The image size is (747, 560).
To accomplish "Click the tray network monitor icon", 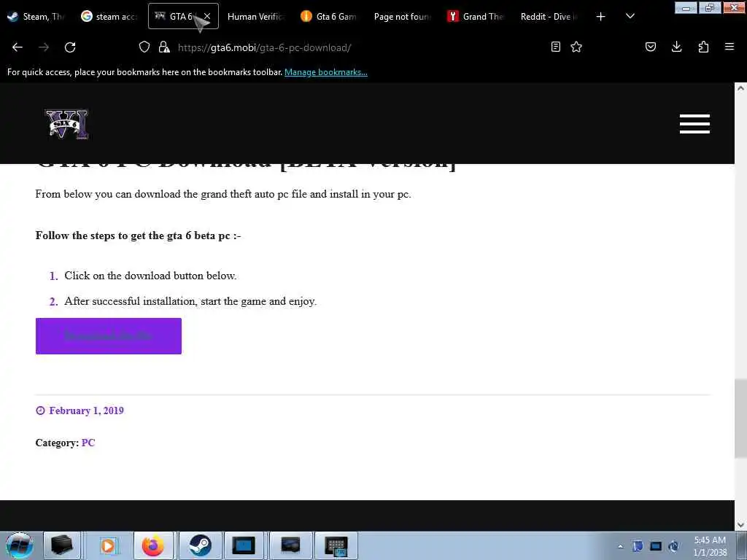I will [x=656, y=546].
